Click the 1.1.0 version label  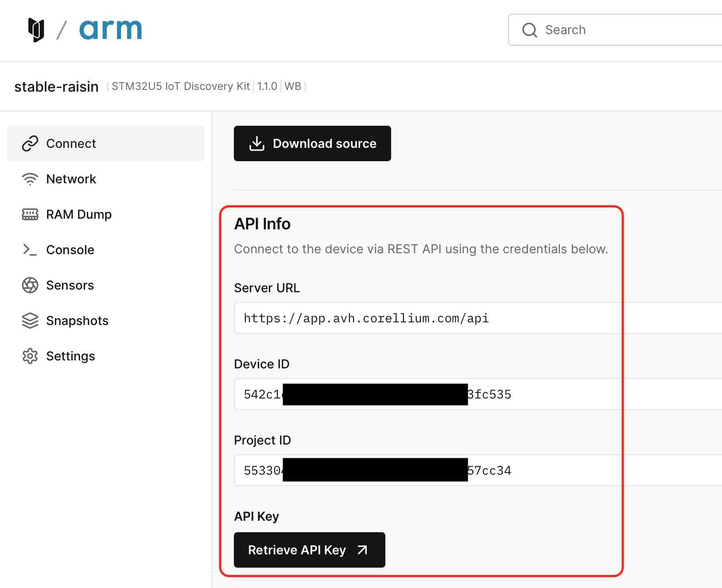[x=267, y=86]
